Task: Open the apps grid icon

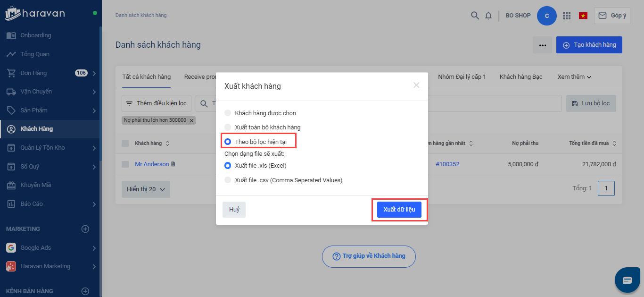Action: tap(567, 16)
